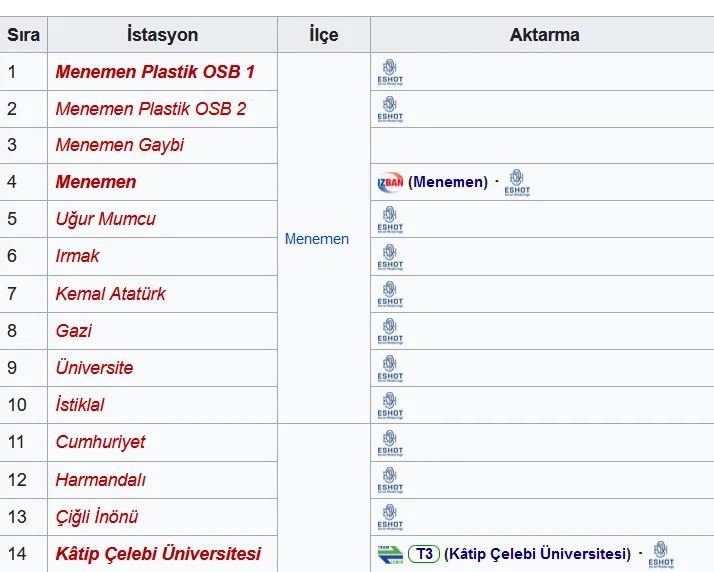The width and height of the screenshot is (714, 572).
Task: Click the ESHOT icon in Uğur Mumcu row
Action: coord(390,220)
